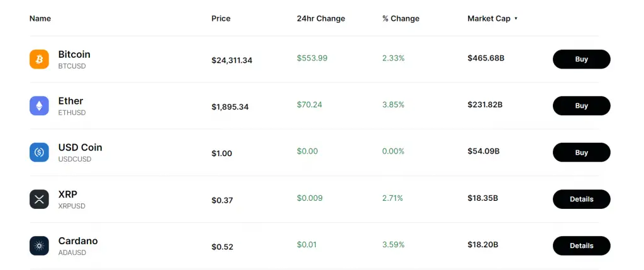This screenshot has height=270, width=644.
Task: Open Details for XRP
Action: 582,199
